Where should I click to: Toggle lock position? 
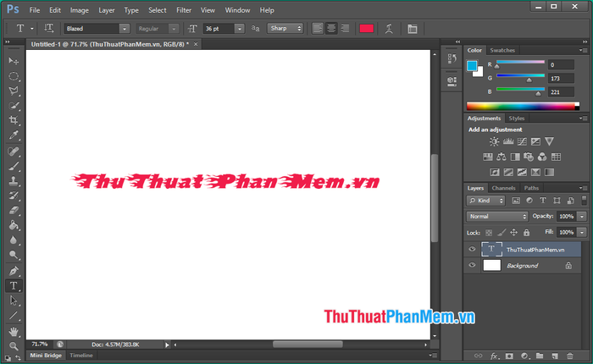pos(513,233)
